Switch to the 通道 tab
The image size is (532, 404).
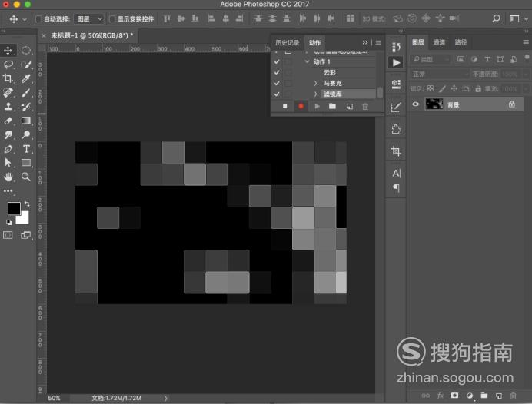[x=439, y=42]
